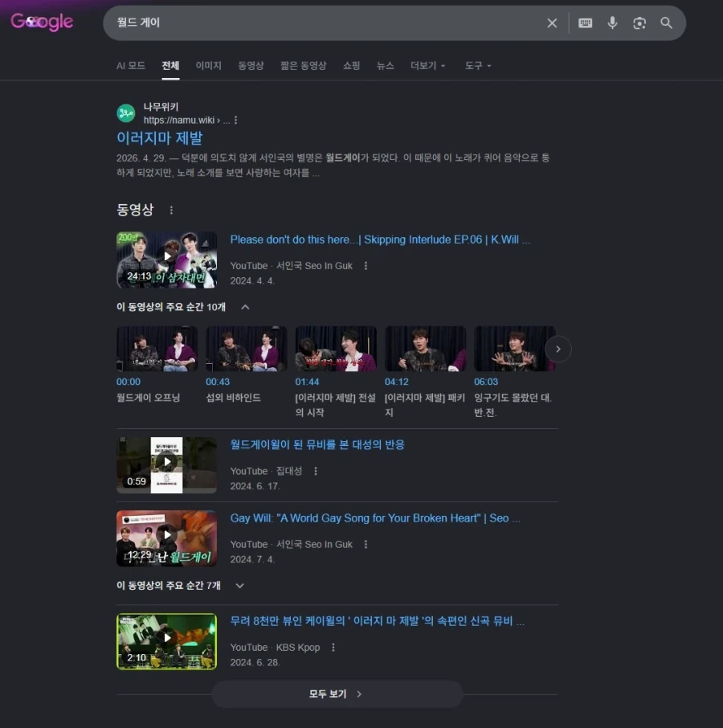The height and width of the screenshot is (728, 723).
Task: Open Gay Will: A World Gay Song link
Action: pos(375,518)
